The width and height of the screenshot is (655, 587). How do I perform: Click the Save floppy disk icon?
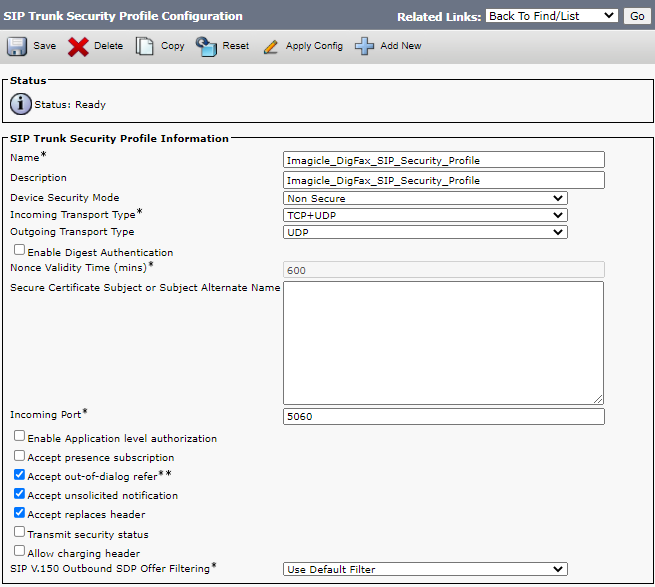17,46
